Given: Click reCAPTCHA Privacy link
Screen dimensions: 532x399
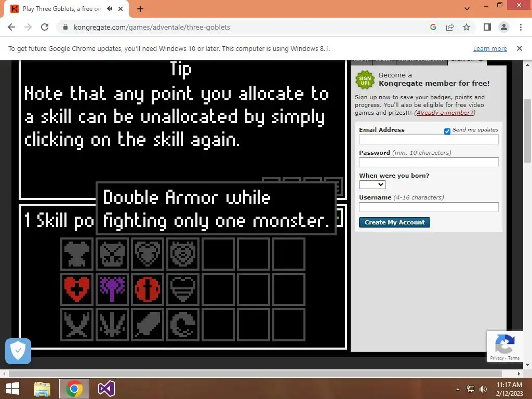Looking at the screenshot, I should tap(497, 358).
